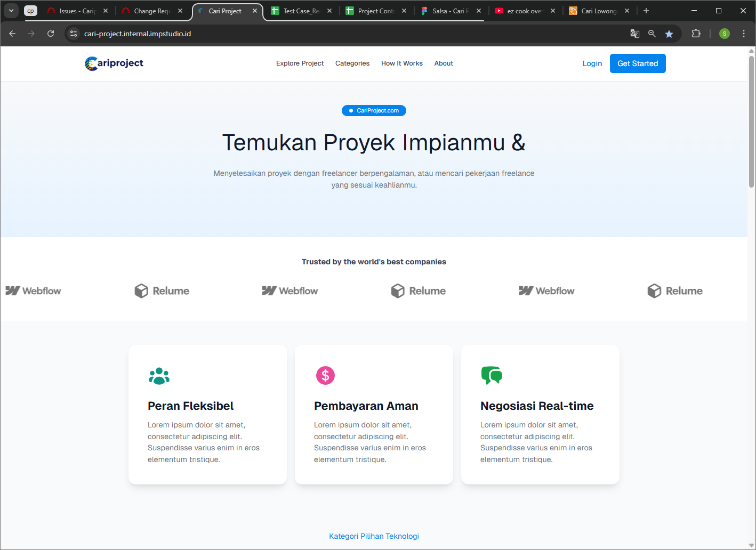The image size is (756, 550).
Task: Reload the page with refresh icon
Action: 51,34
